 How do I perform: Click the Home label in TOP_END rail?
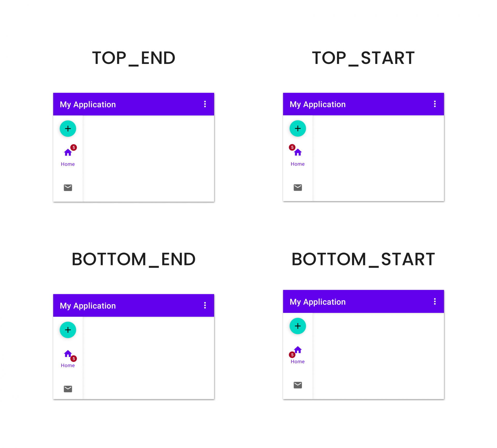(68, 164)
